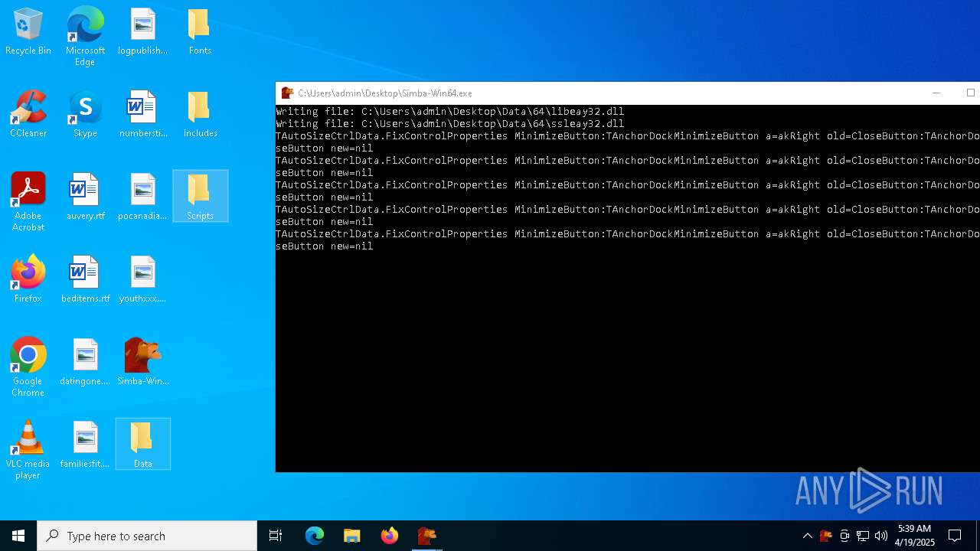Open the Fonts folder on the desktop
The image size is (980, 551).
pyautogui.click(x=200, y=32)
